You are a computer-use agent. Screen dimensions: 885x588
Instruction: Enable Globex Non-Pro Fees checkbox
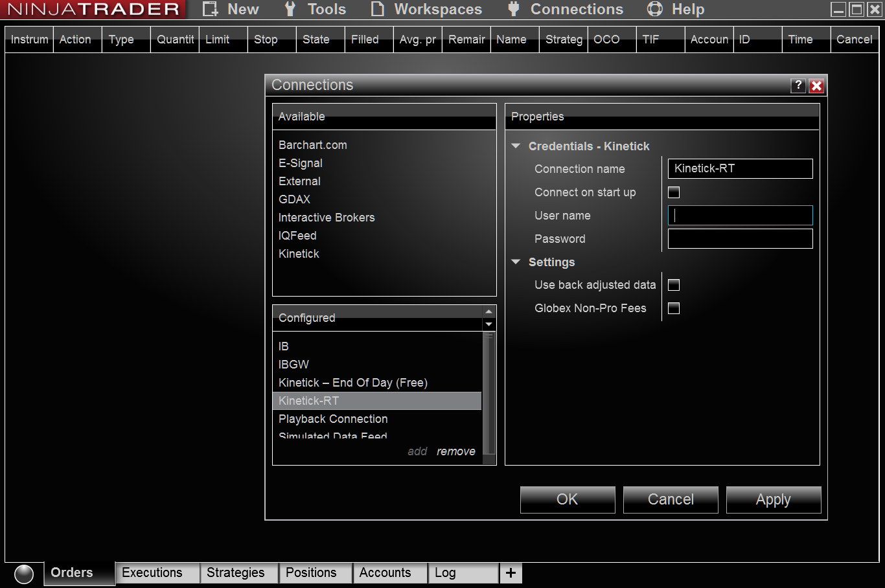pyautogui.click(x=674, y=308)
